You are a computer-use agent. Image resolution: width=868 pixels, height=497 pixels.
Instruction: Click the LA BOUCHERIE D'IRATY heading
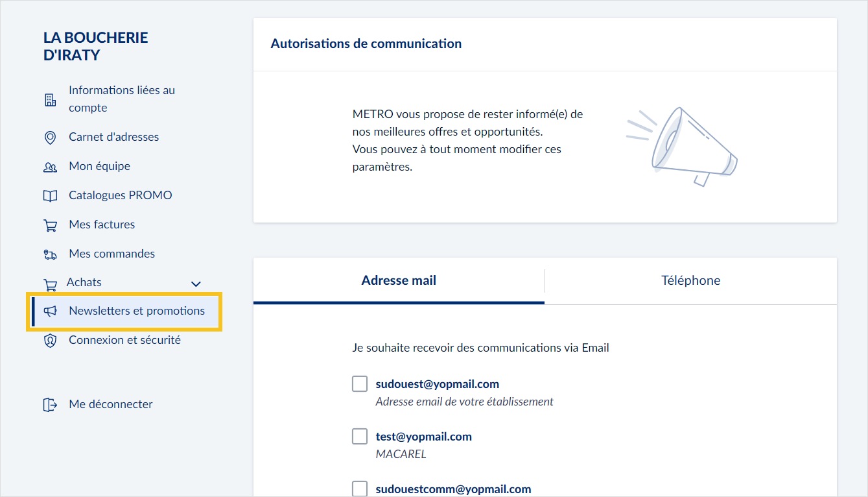point(95,45)
